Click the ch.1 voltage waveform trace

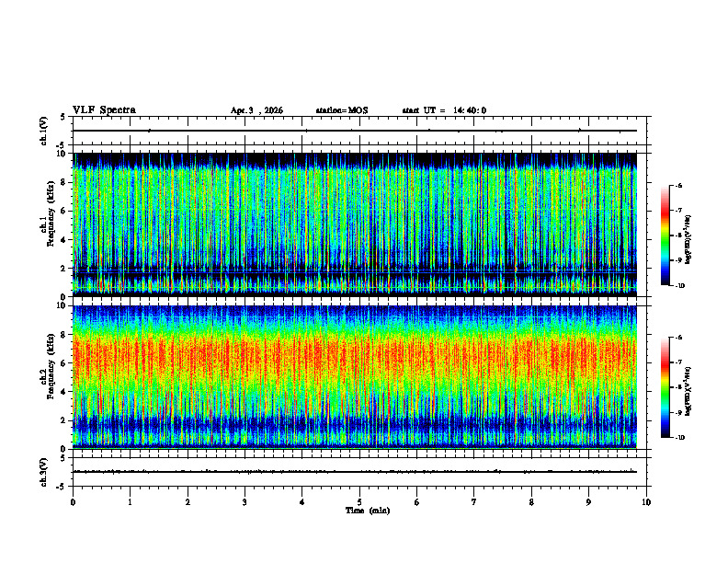pos(355,131)
